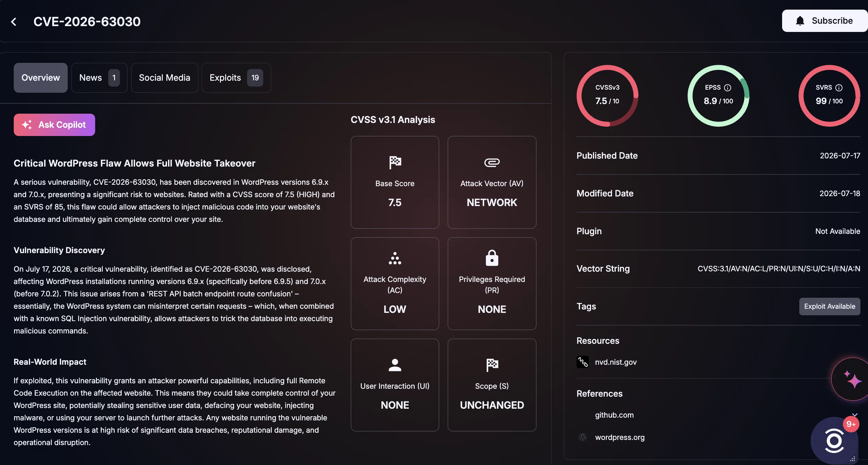Click the User Interaction person icon
The width and height of the screenshot is (868, 465).
[395, 365]
